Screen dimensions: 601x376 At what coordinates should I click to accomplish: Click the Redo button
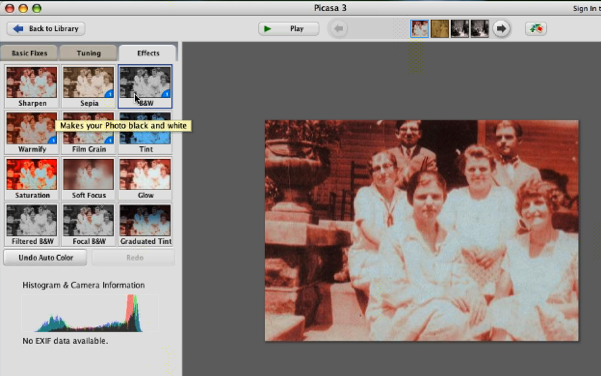point(134,258)
